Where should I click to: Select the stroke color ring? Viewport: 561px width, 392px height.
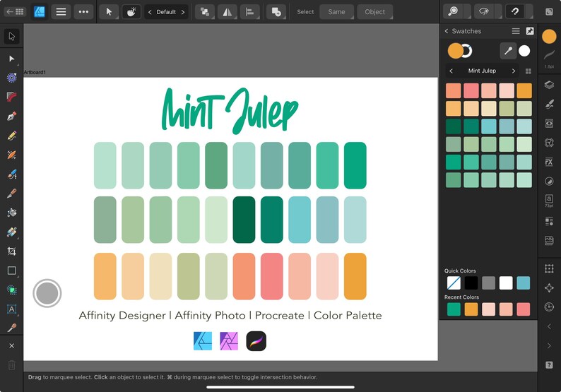[x=467, y=51]
